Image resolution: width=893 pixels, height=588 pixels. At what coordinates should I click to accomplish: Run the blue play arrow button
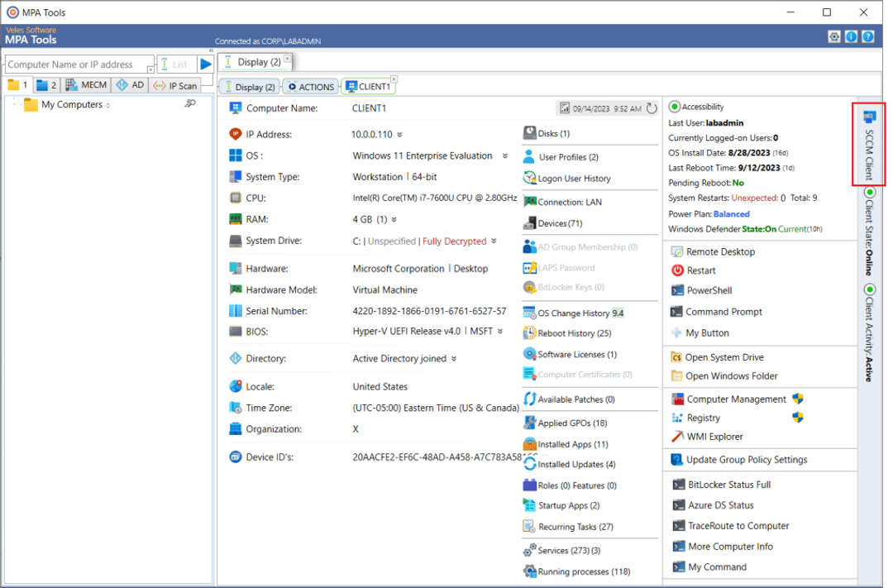click(x=206, y=65)
